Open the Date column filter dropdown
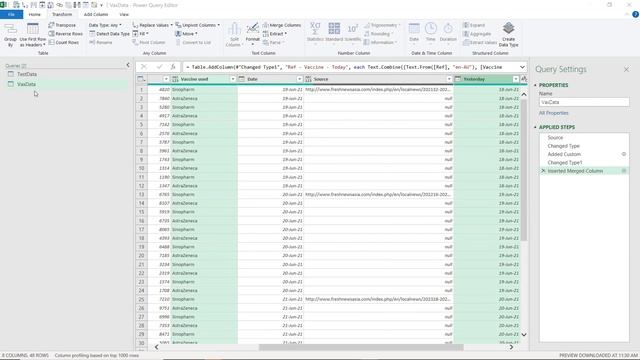Viewport: 640px width, 360px height. (x=299, y=79)
